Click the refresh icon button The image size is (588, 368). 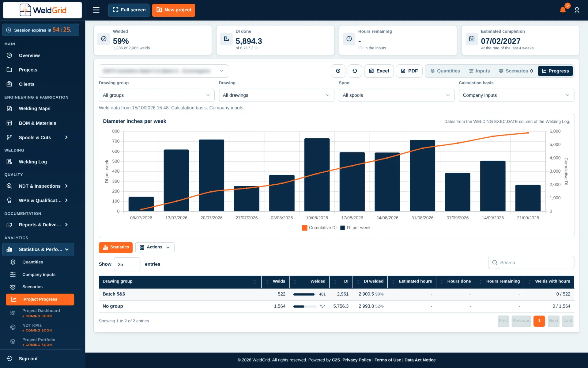(x=355, y=71)
